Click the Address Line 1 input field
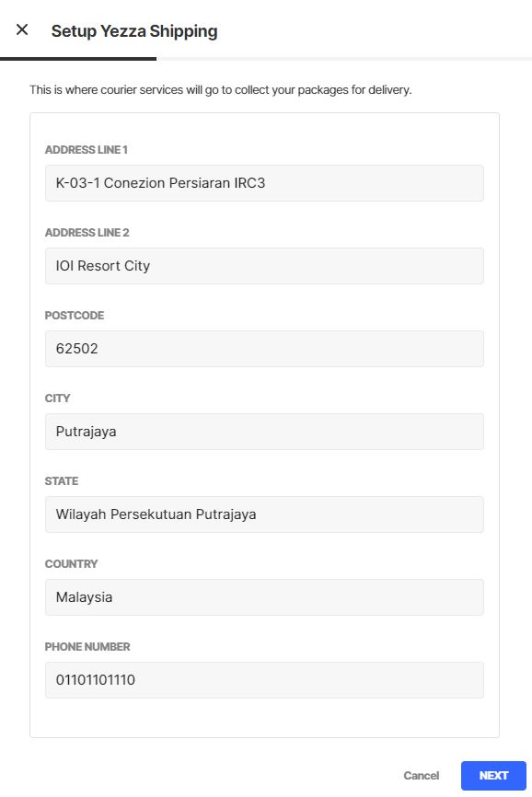 pyautogui.click(x=264, y=183)
